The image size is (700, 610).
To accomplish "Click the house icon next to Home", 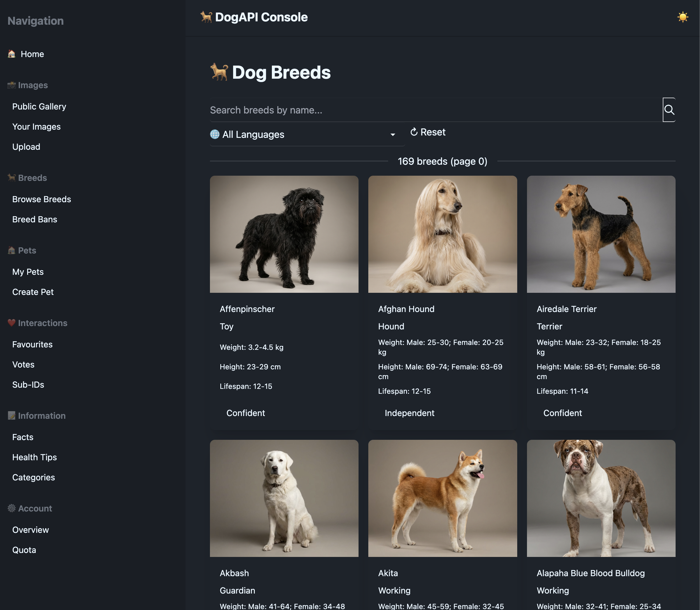I will 12,54.
